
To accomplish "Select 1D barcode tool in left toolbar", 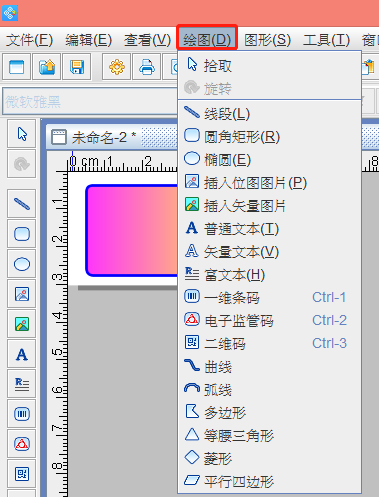I will pos(22,414).
